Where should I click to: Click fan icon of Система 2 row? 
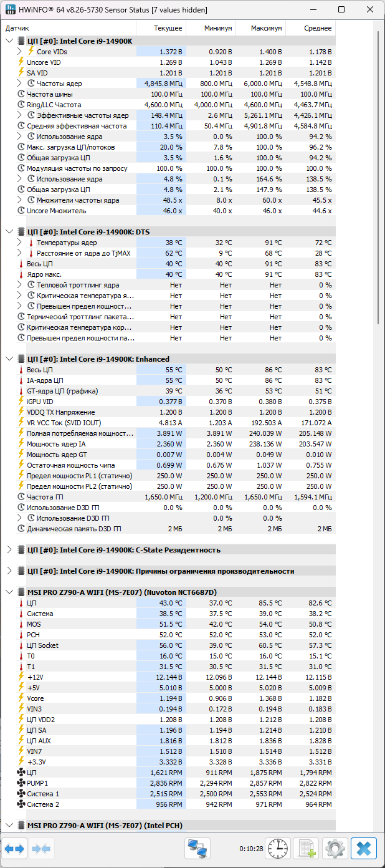coord(21,804)
